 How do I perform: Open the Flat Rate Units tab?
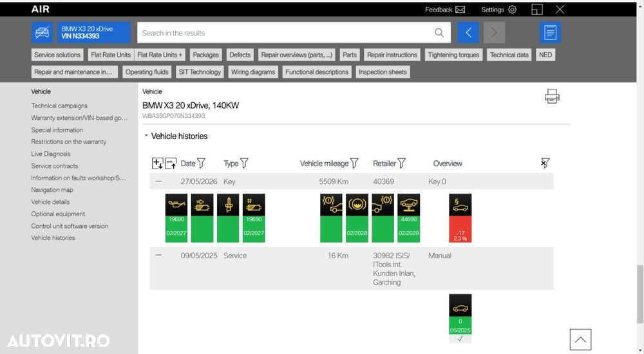point(111,55)
